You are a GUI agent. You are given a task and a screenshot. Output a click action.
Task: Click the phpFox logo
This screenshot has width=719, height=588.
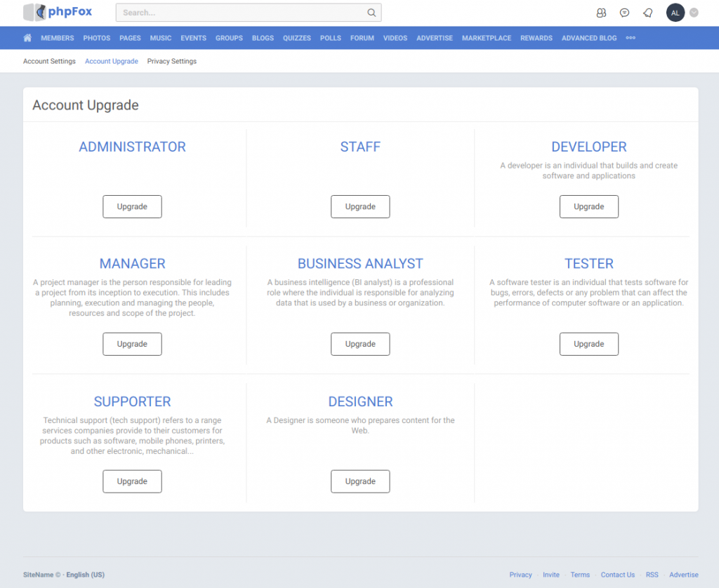click(x=58, y=12)
